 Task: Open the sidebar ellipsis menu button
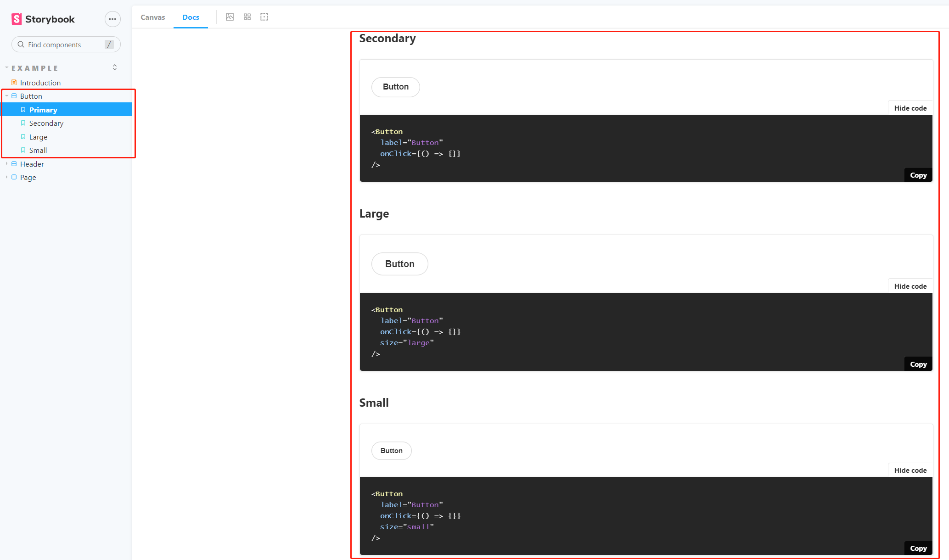[112, 19]
